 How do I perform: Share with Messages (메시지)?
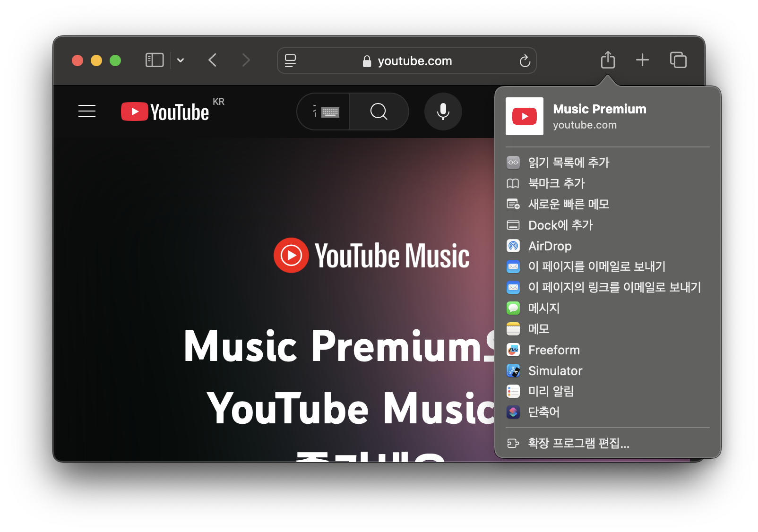[x=608, y=308]
